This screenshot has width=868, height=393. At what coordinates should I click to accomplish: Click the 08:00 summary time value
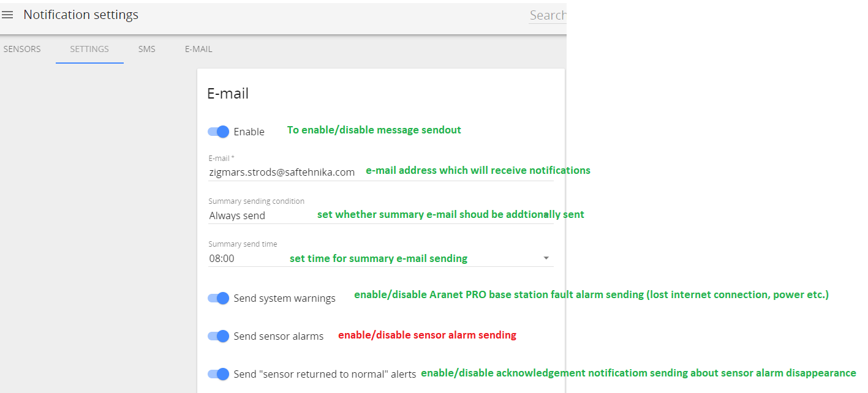[x=222, y=258]
